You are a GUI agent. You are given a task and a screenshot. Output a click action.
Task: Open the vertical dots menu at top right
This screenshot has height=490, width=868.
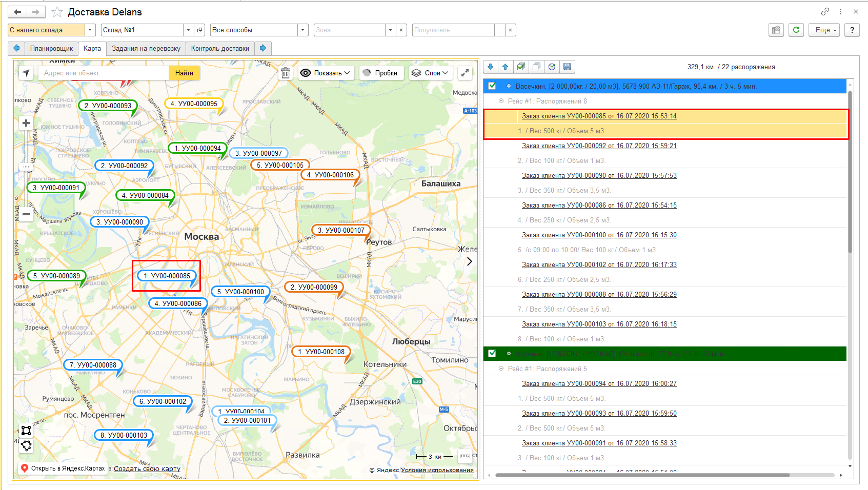[840, 11]
